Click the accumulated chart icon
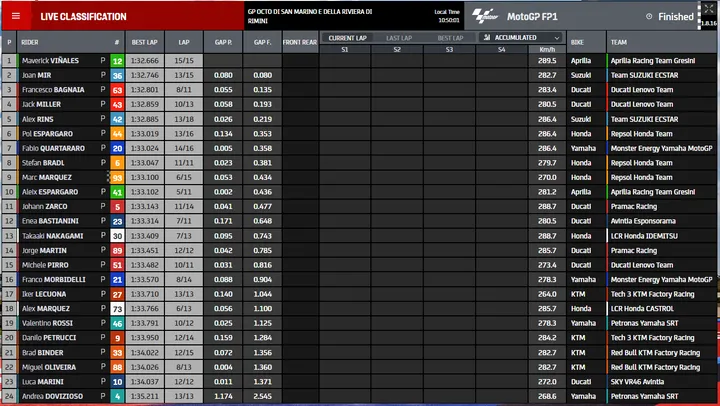 (487, 38)
